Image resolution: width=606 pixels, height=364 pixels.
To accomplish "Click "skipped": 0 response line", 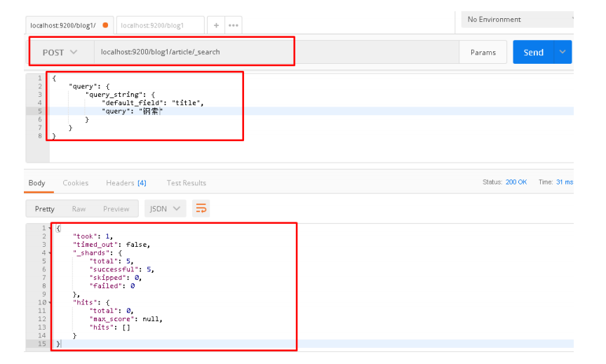I will 116,278.
